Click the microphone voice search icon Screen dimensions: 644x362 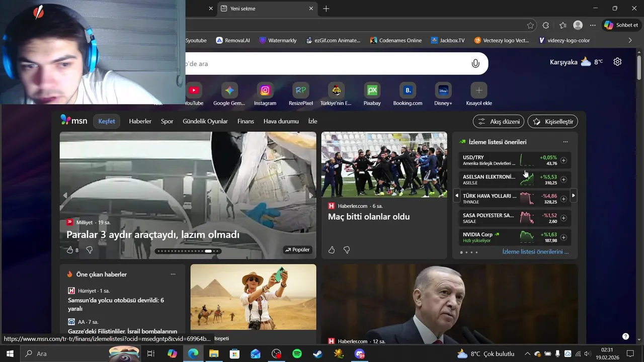(475, 64)
